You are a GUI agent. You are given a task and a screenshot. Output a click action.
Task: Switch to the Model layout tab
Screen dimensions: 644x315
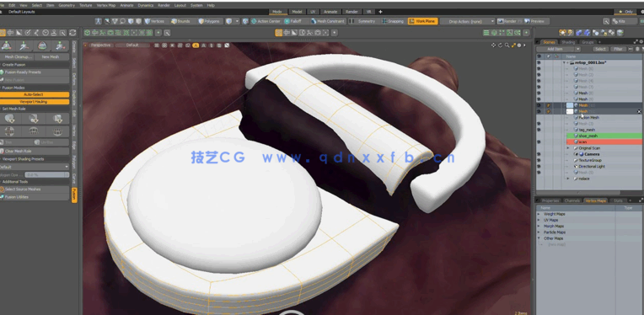296,12
